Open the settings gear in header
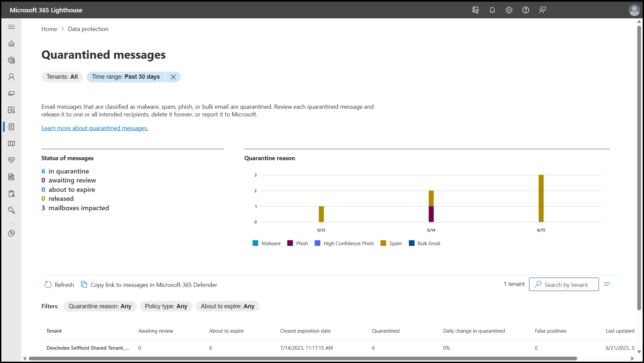Image resolution: width=644 pixels, height=363 pixels. click(509, 10)
